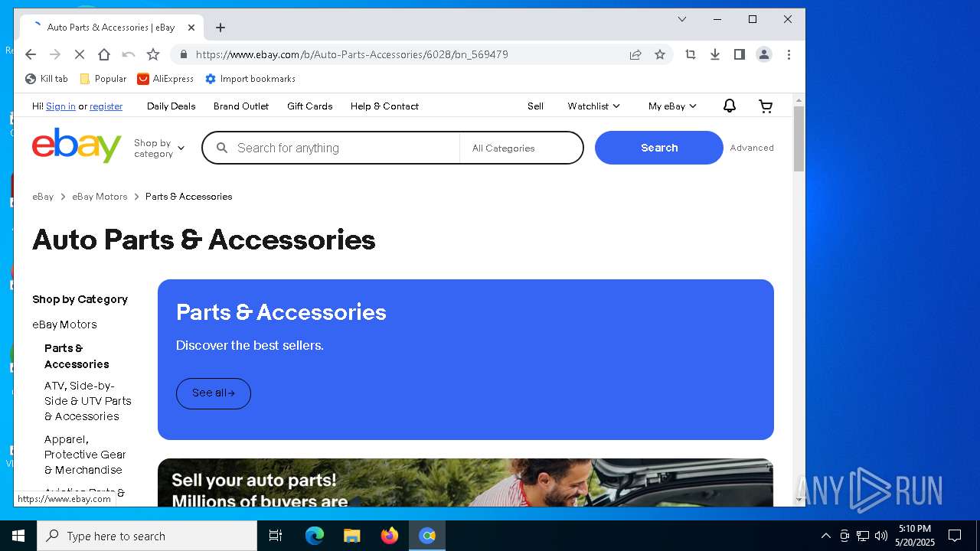Select eBay Motors in Shop by Category
The width and height of the screenshot is (980, 551).
[x=64, y=324]
